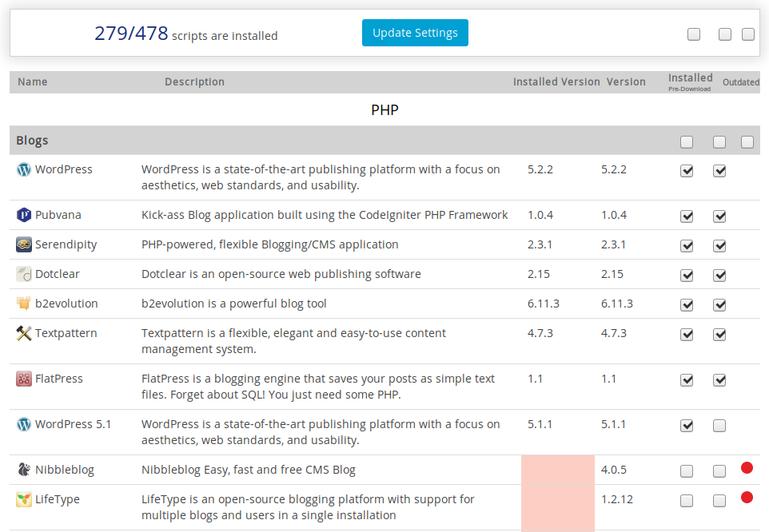Click the Serendipity script icon
This screenshot has height=532, width=769.
click(x=24, y=244)
